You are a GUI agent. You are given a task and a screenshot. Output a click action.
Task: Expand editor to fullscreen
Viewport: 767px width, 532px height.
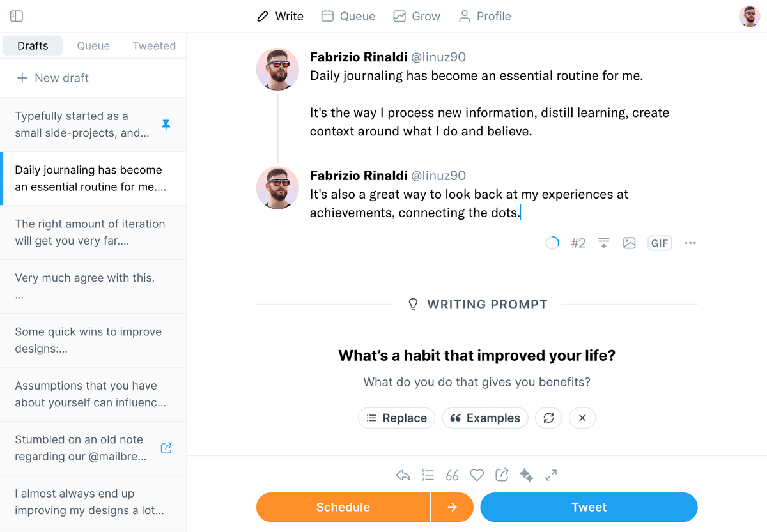pyautogui.click(x=551, y=475)
